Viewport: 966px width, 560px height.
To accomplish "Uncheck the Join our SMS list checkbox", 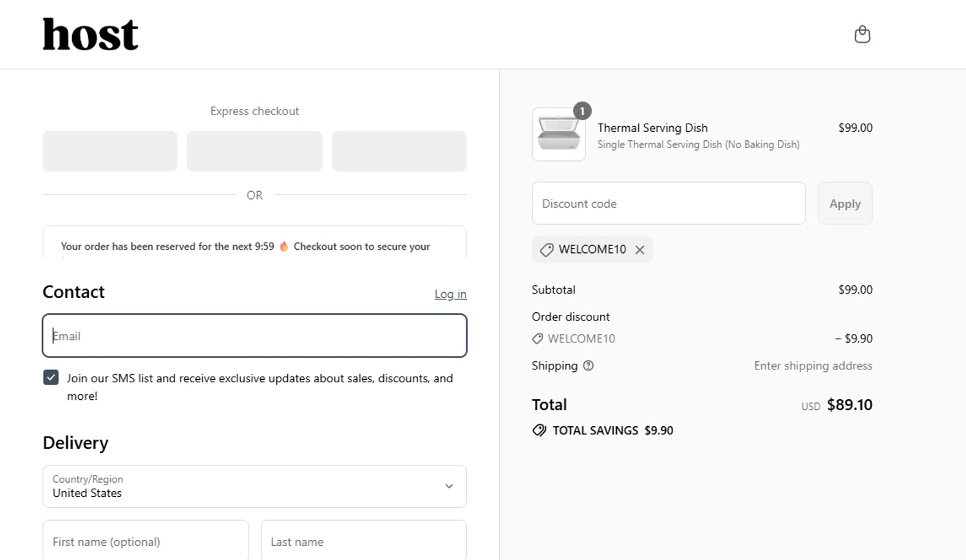I will [x=51, y=377].
